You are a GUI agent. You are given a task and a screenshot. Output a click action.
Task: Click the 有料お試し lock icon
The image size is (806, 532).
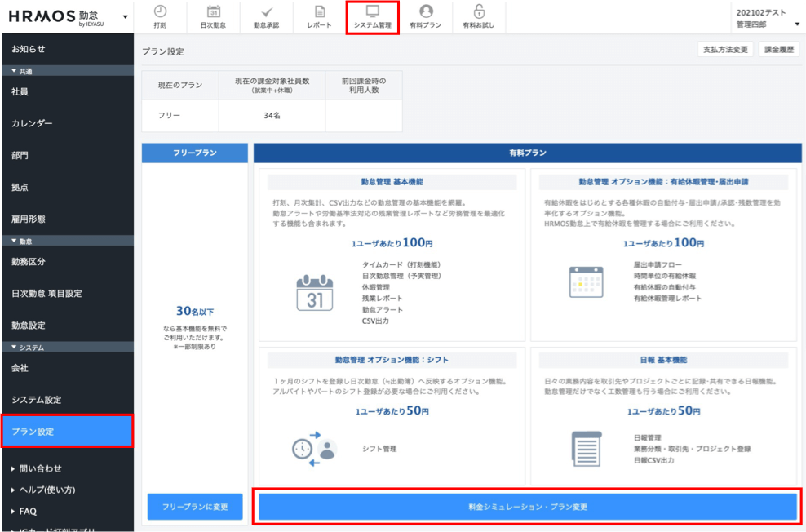(x=479, y=11)
